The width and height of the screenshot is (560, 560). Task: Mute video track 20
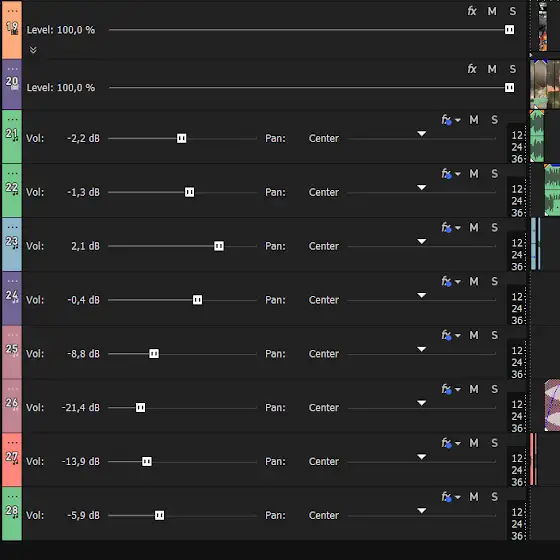pyautogui.click(x=492, y=69)
